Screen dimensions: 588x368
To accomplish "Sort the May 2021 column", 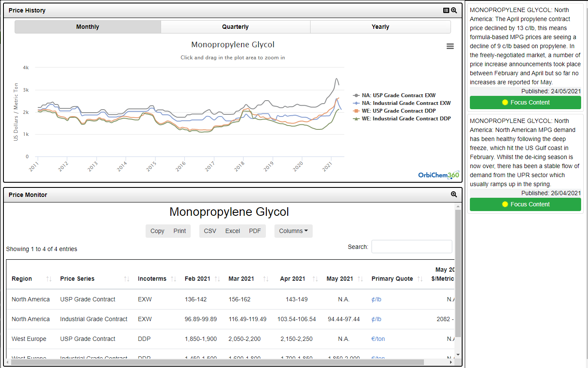I will pos(361,279).
